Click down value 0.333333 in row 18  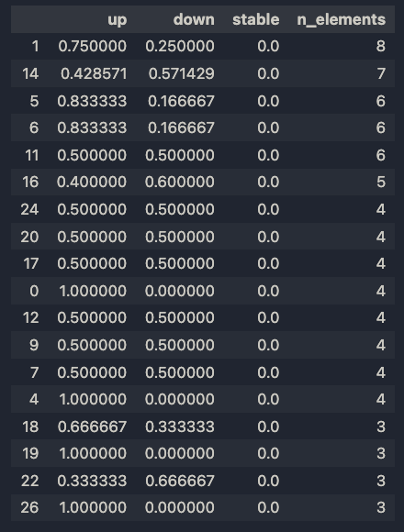(180, 427)
